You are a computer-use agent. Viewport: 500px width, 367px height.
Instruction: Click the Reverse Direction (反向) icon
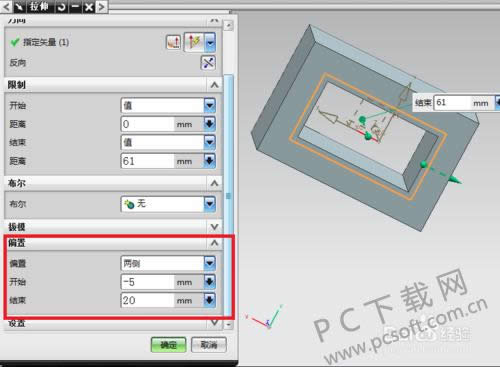[208, 63]
